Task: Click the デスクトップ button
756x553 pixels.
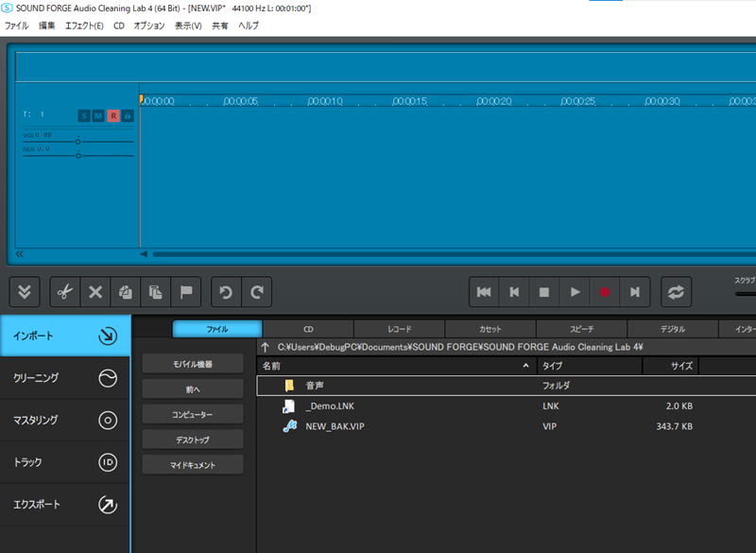Action: pyautogui.click(x=193, y=440)
